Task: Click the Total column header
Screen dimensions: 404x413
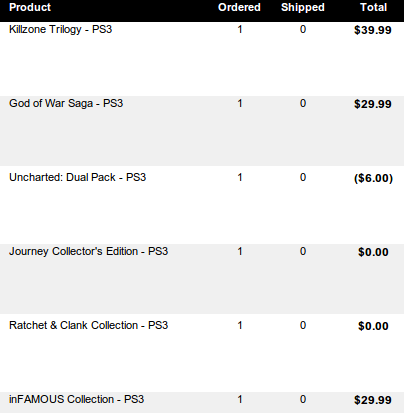Action: (373, 7)
